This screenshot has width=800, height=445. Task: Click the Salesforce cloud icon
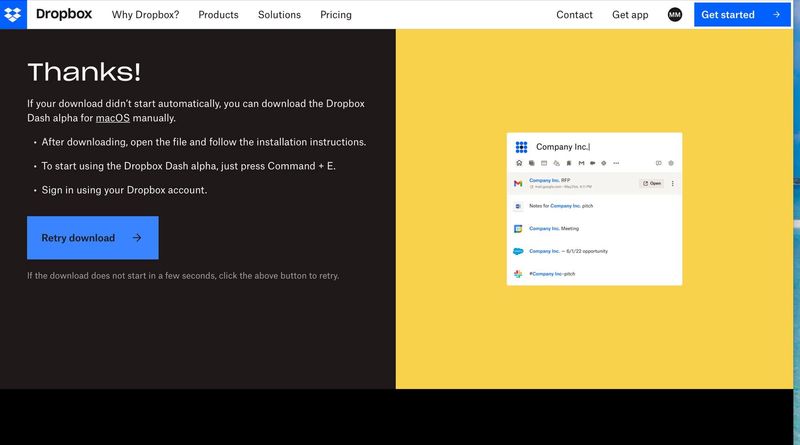click(518, 251)
